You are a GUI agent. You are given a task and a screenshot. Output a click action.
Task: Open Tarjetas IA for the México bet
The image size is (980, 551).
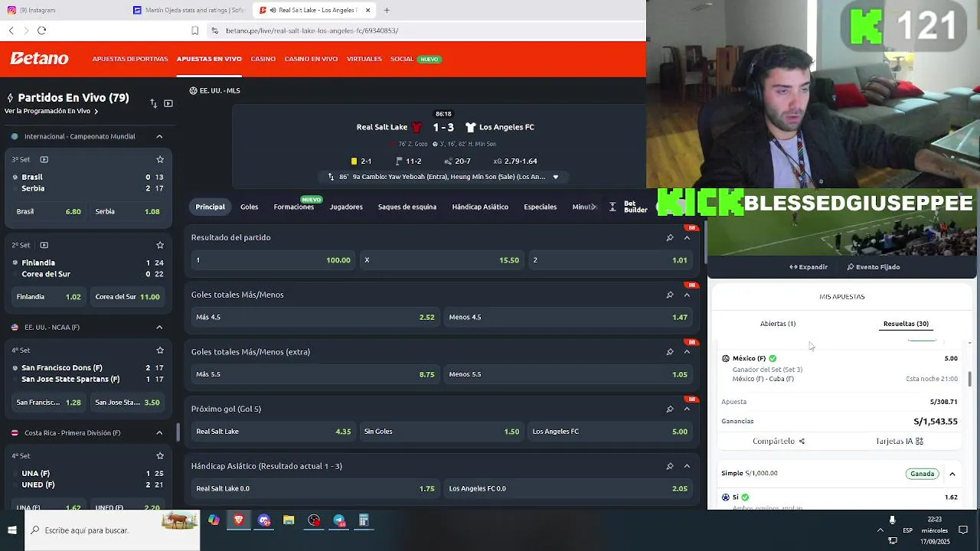(x=899, y=442)
